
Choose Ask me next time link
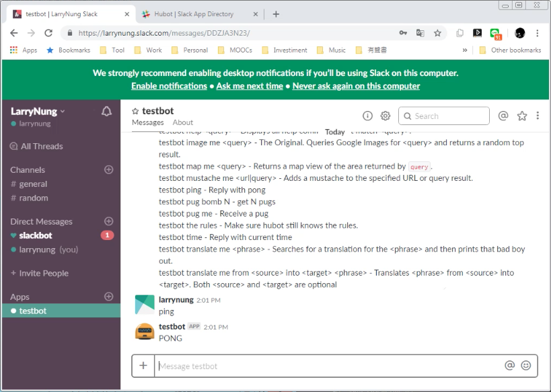click(250, 86)
